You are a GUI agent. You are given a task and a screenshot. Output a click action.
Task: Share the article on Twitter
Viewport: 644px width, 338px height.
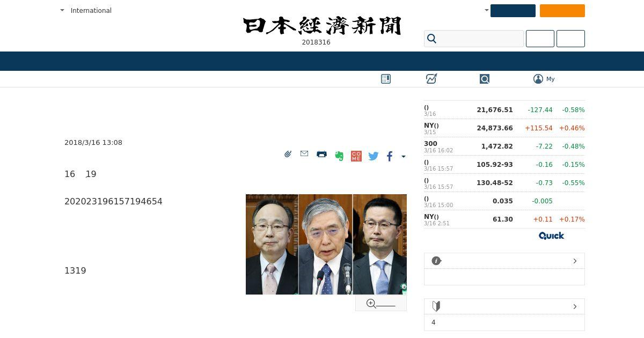tap(374, 156)
